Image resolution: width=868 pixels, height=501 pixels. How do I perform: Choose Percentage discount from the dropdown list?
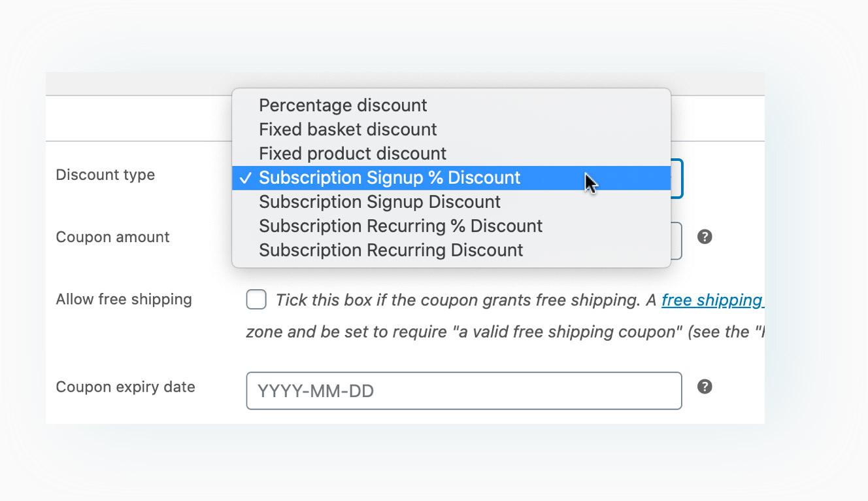click(451, 105)
